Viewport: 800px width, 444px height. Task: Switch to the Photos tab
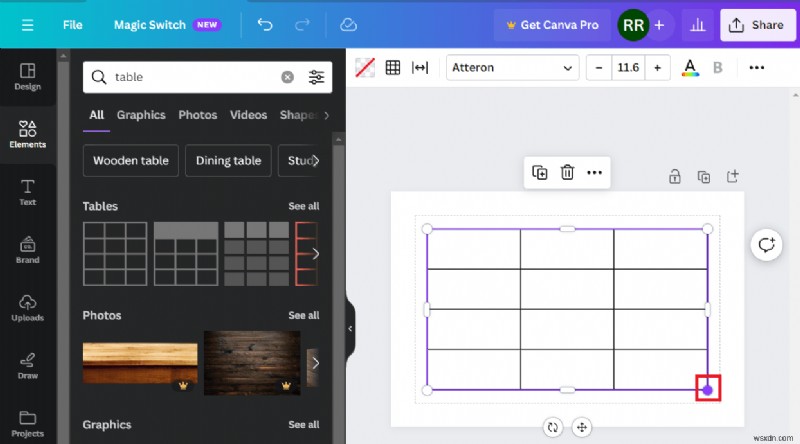click(x=197, y=115)
